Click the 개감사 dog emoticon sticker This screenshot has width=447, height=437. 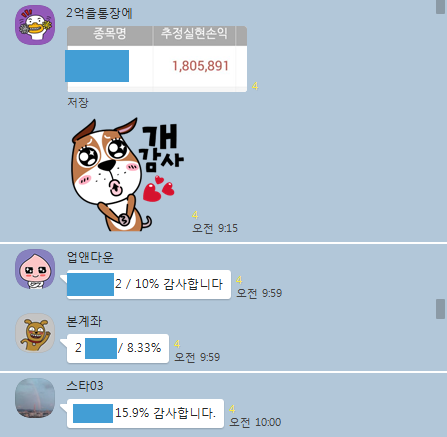point(128,174)
